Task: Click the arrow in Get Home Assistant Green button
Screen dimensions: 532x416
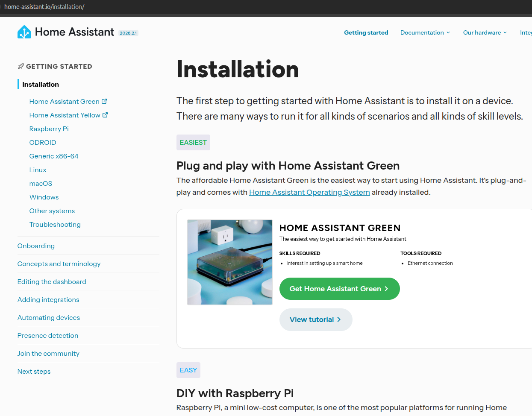Action: click(386, 289)
